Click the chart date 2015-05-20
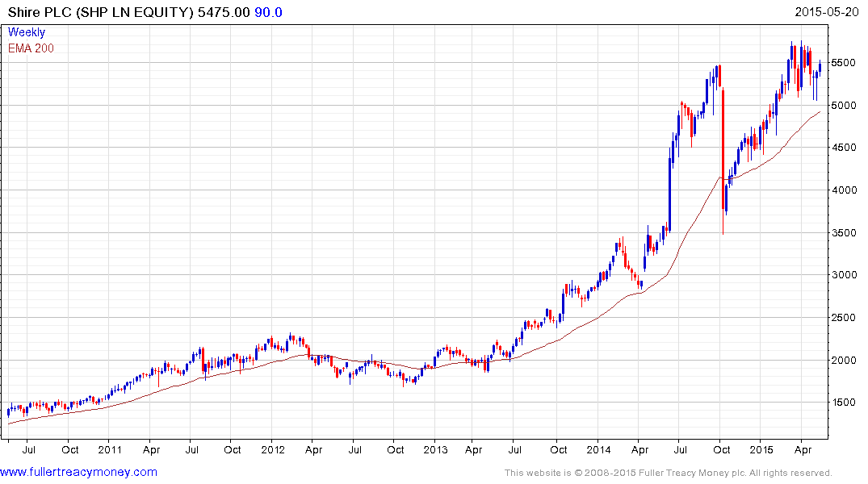The image size is (868, 484). pos(827,11)
